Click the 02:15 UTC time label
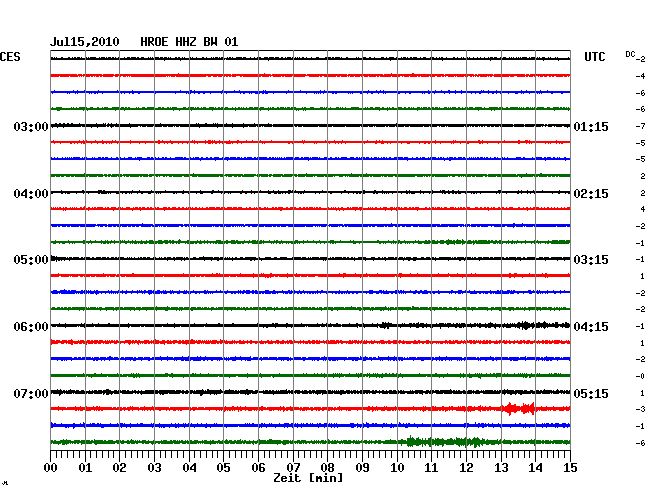The width and height of the screenshot is (650, 494). coord(591,194)
